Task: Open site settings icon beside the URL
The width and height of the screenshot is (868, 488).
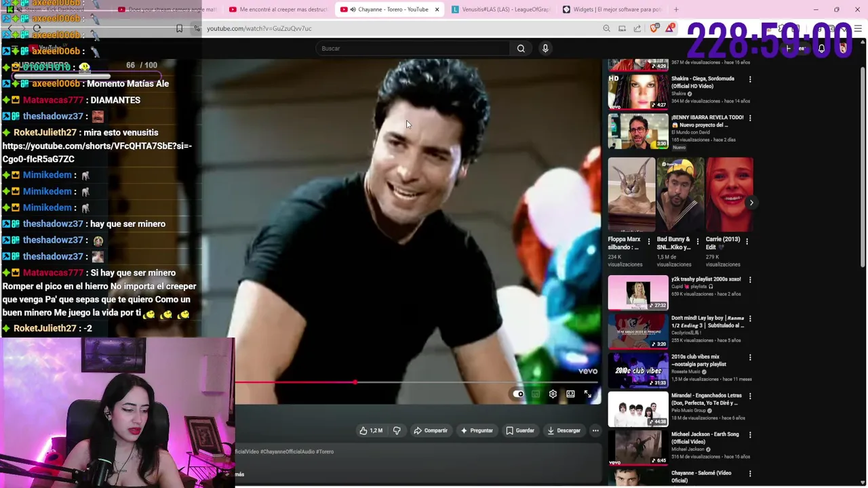Action: click(x=196, y=28)
